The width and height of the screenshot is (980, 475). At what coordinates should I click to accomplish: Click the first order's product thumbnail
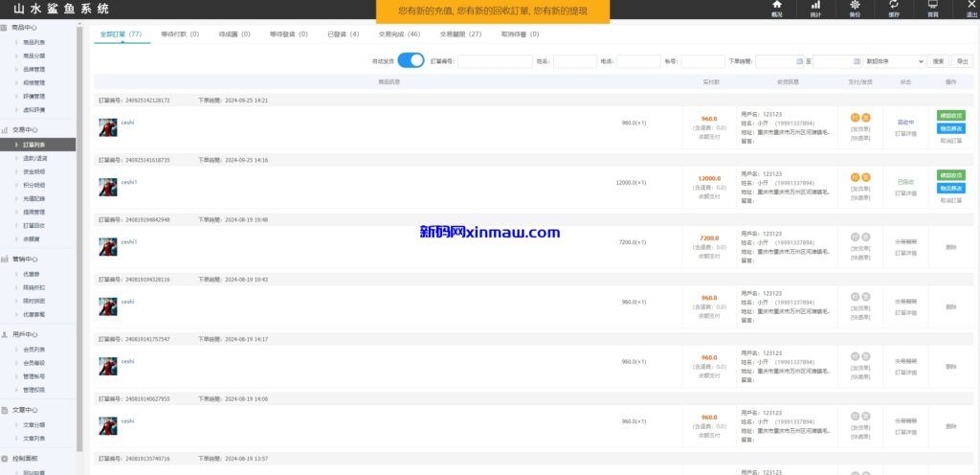(x=108, y=126)
